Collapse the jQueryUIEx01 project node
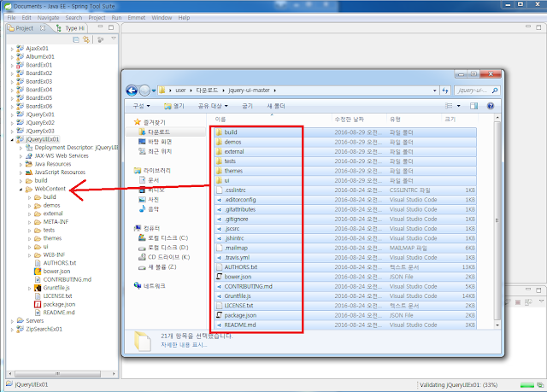Image resolution: width=547 pixels, height=392 pixels. (x=12, y=140)
